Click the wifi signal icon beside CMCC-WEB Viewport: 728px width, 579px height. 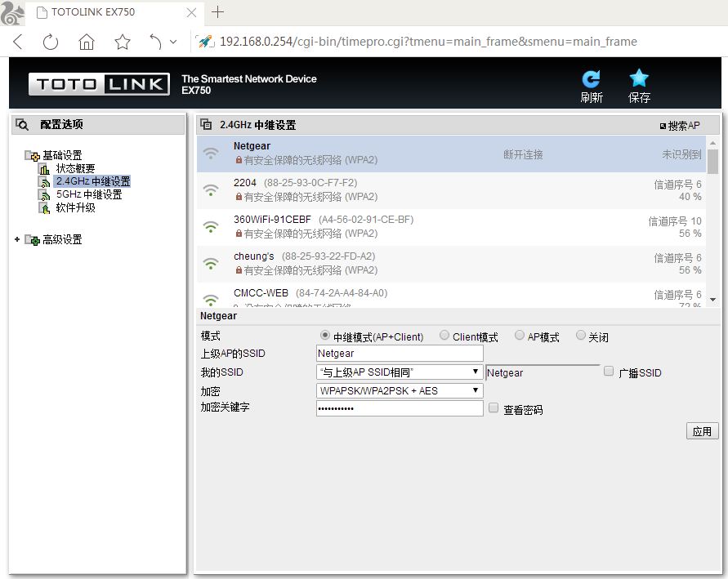coord(211,300)
